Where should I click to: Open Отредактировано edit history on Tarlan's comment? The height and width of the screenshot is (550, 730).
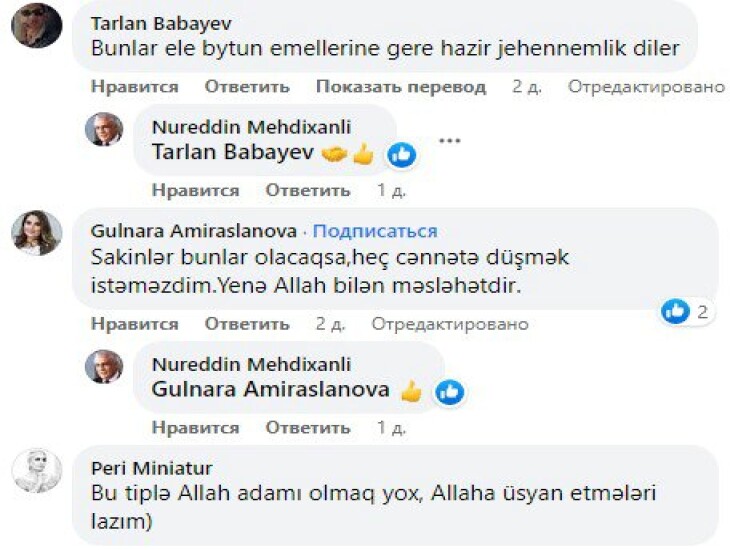coord(646,87)
